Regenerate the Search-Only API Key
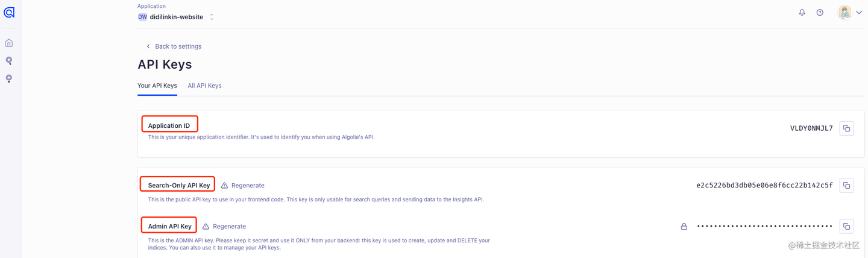This screenshot has width=868, height=258. point(248,186)
